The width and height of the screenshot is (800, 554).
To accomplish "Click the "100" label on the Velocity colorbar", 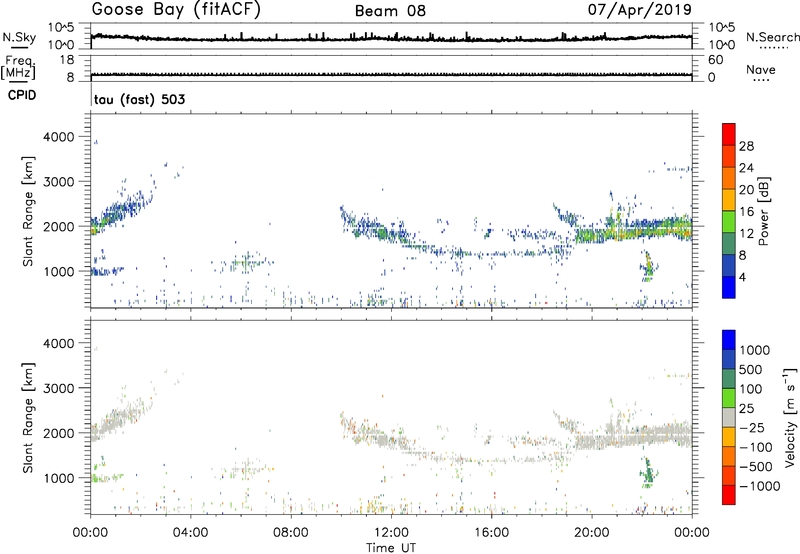I will (x=751, y=389).
